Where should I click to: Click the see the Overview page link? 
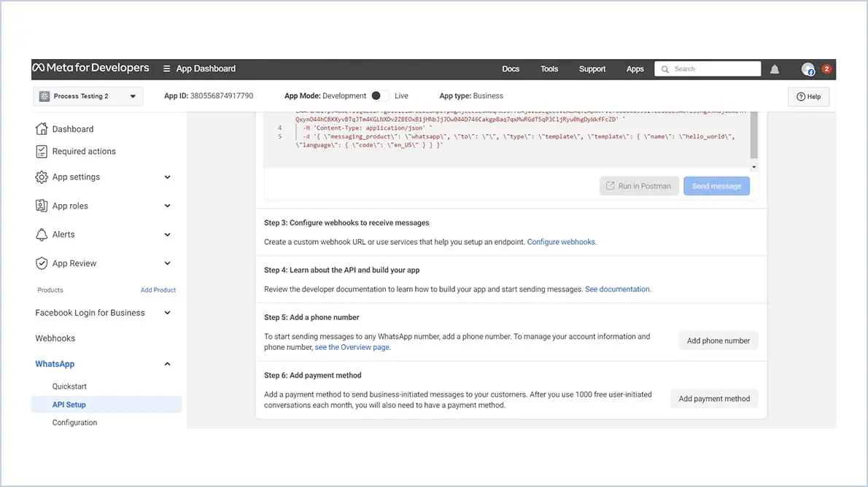[x=352, y=347]
